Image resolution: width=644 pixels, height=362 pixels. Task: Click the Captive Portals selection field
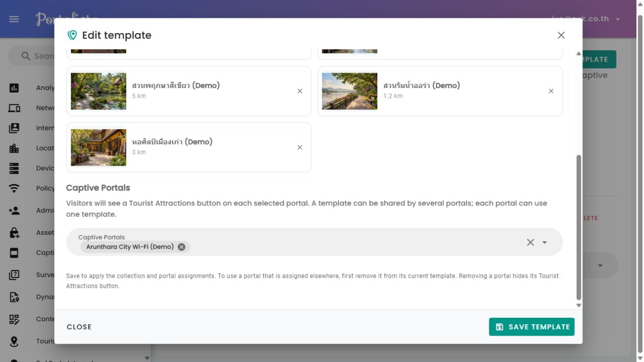pos(314,242)
